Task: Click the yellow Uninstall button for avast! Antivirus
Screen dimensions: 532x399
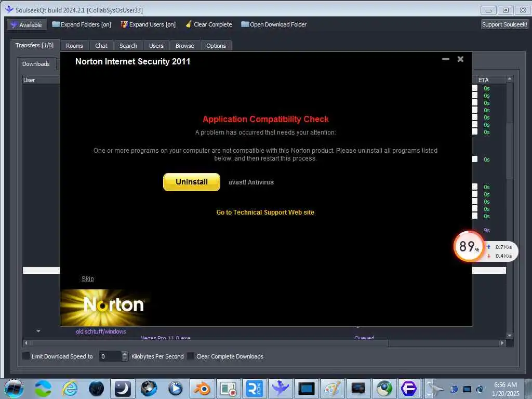Action: pos(191,182)
